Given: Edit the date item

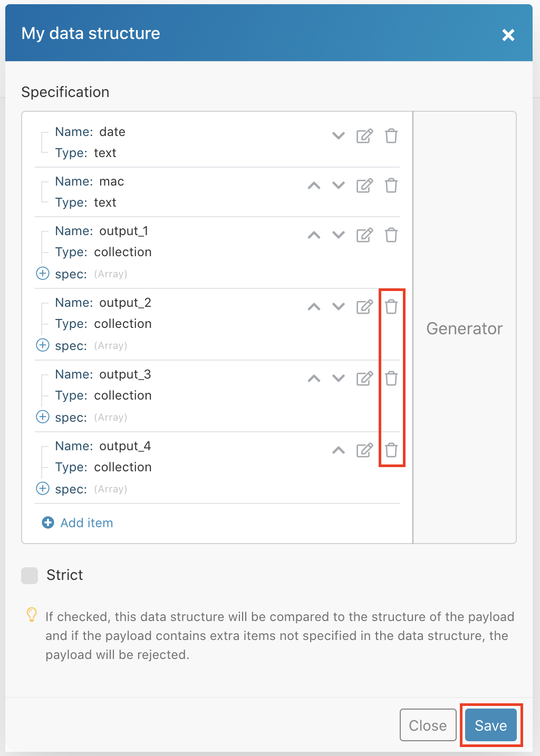Looking at the screenshot, I should tap(364, 135).
